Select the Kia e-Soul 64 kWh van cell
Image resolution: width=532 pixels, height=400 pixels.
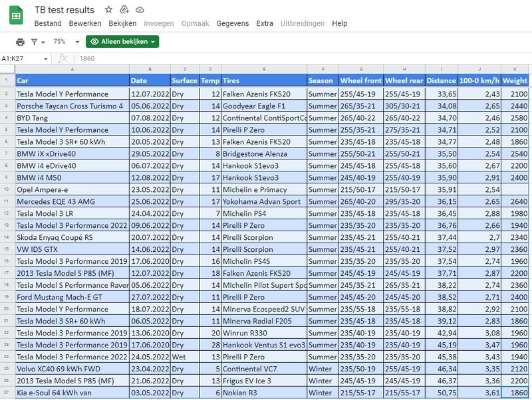pyautogui.click(x=72, y=393)
